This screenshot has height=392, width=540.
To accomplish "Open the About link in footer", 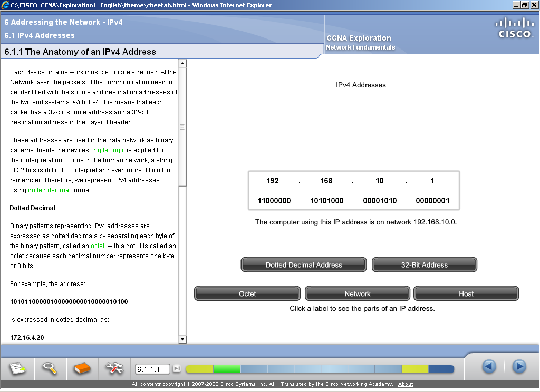I will [x=406, y=384].
